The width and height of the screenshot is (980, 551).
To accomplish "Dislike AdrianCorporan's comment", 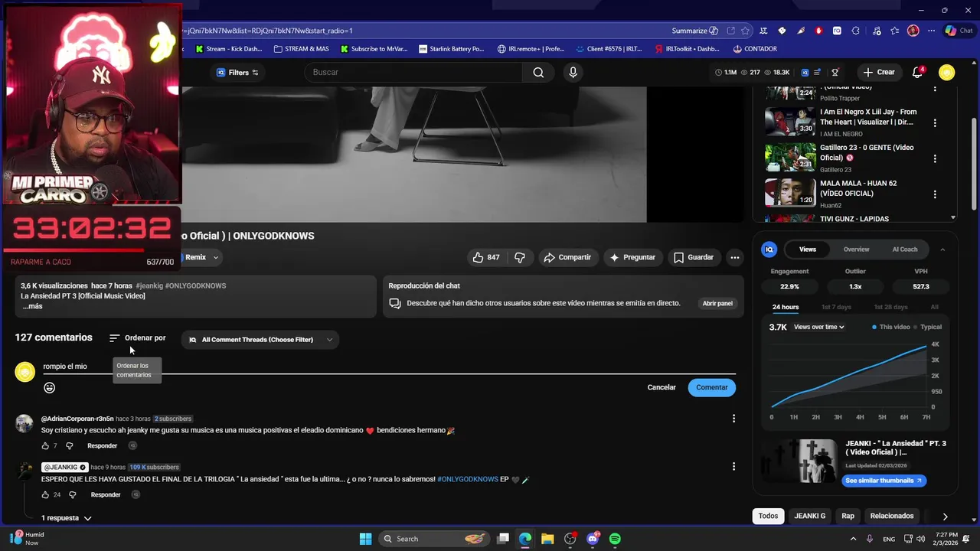I will point(69,445).
